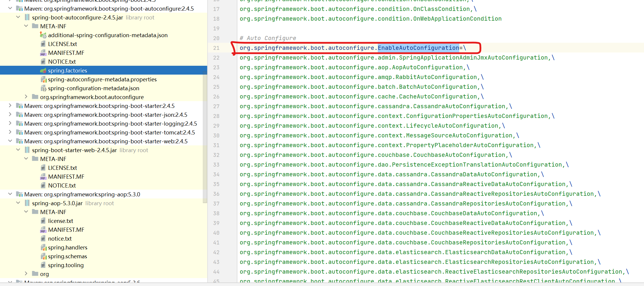Collapse spring-boot-autoconfigure-2.4.5.jar node
644x286 pixels.
[x=18, y=17]
